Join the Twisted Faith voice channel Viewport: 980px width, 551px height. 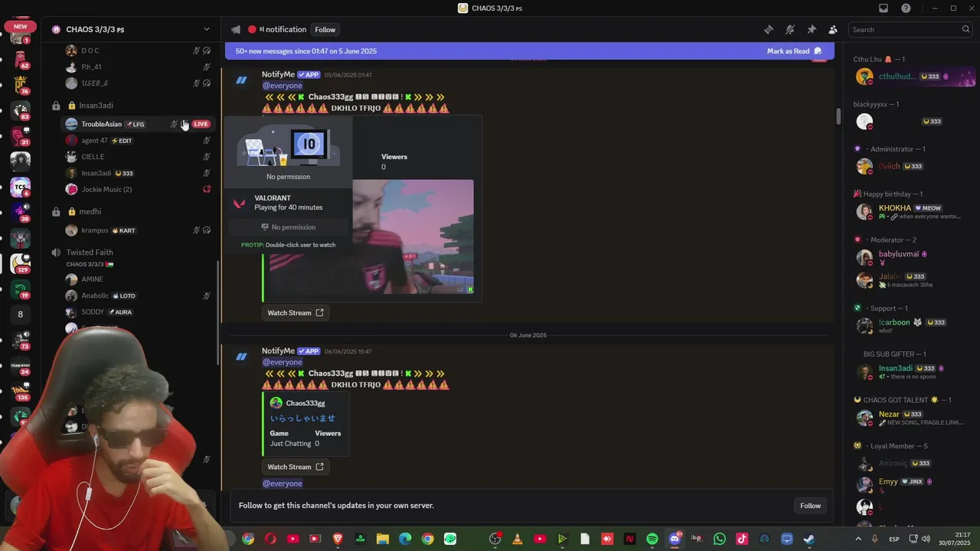pos(90,253)
